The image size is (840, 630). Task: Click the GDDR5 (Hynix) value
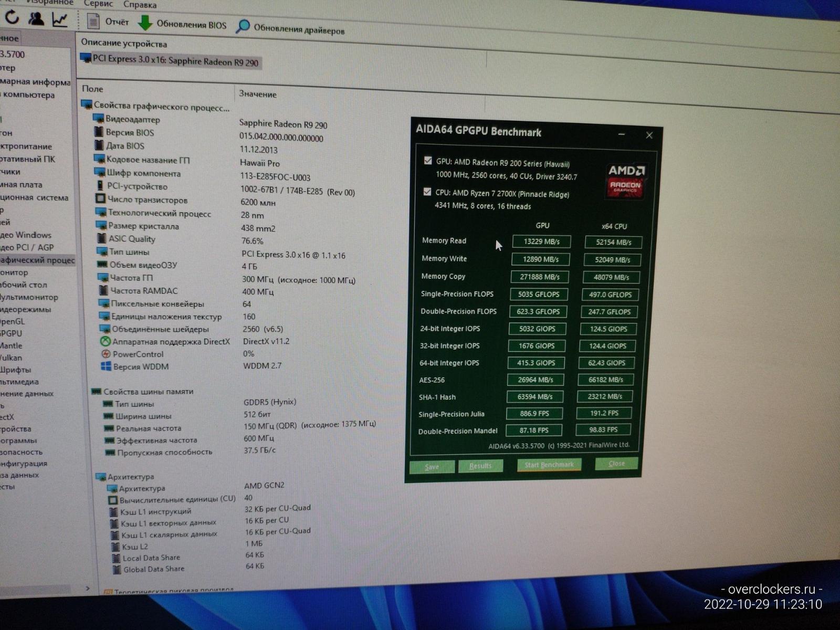pos(270,402)
